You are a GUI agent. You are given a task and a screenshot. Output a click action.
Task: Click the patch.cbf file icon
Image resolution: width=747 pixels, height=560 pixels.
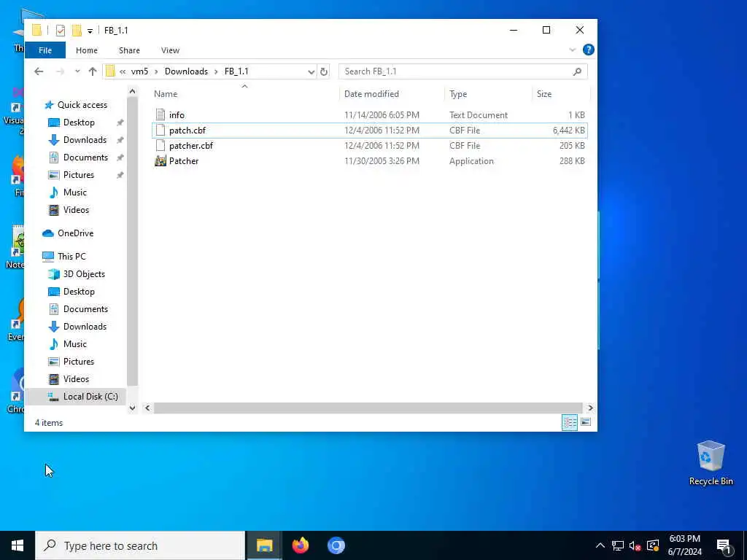point(160,130)
